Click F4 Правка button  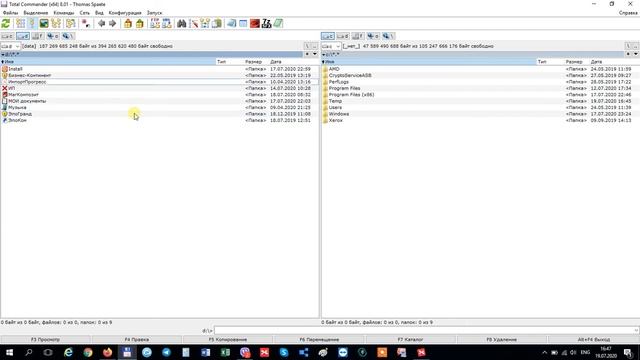coord(137,339)
